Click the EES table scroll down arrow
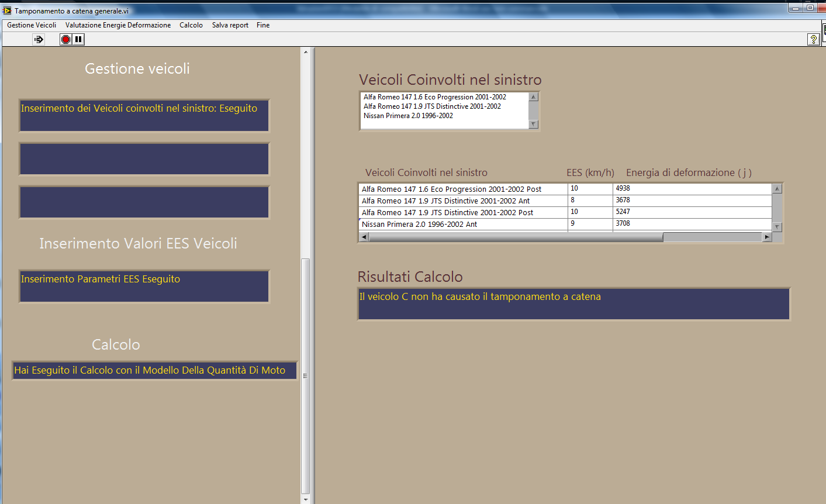Screen dimensions: 826x504 (x=777, y=227)
